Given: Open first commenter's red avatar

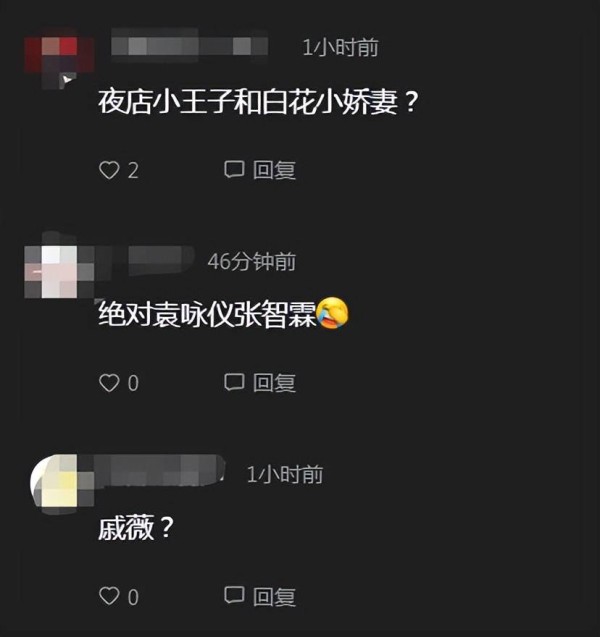Looking at the screenshot, I should point(59,59).
